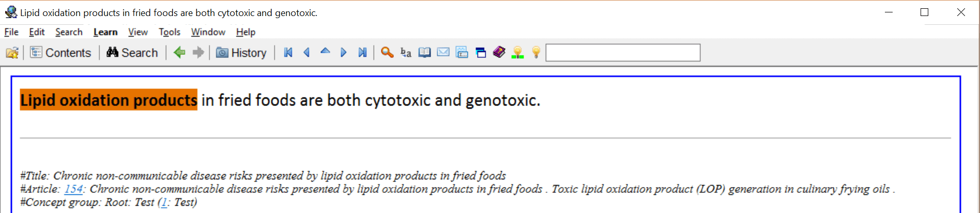Screen dimensions: 980x213
Task: Click the open folder star icon
Action: 12,53
